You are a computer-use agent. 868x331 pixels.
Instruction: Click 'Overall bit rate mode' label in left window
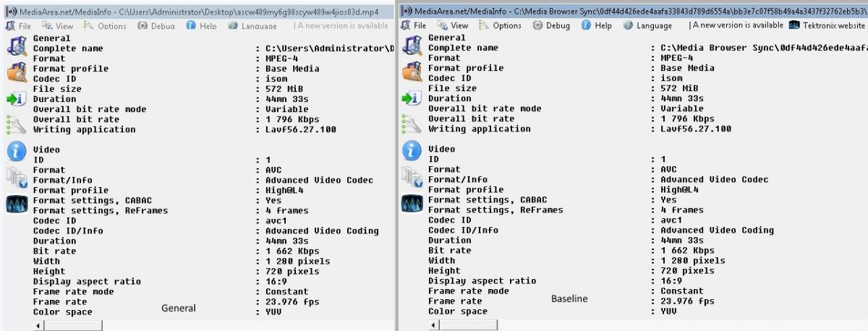pyautogui.click(x=90, y=109)
